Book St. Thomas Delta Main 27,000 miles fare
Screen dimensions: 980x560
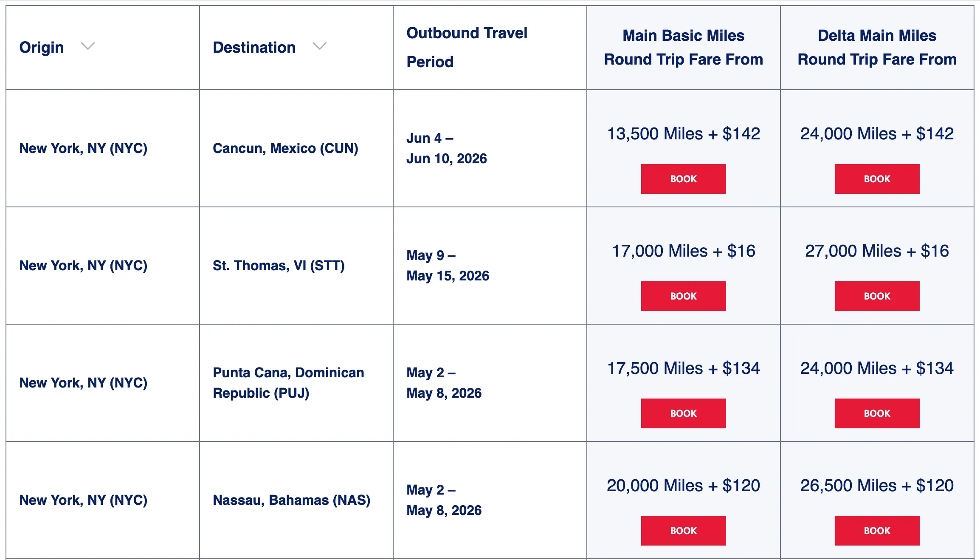[x=877, y=296]
